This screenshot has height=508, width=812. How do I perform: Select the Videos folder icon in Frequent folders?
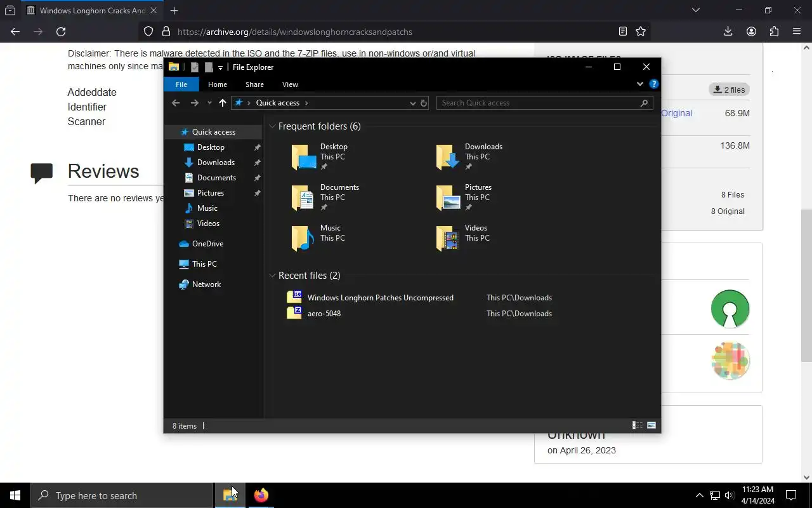click(448, 238)
